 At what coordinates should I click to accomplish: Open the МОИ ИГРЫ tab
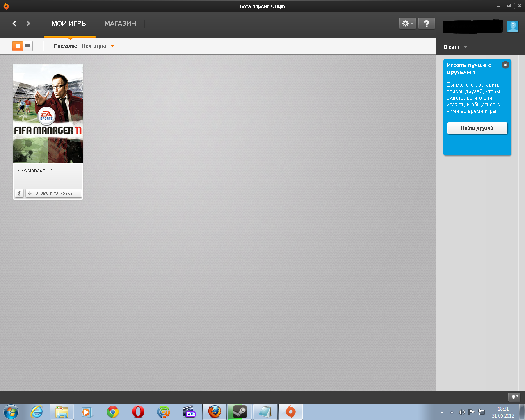[x=70, y=23]
